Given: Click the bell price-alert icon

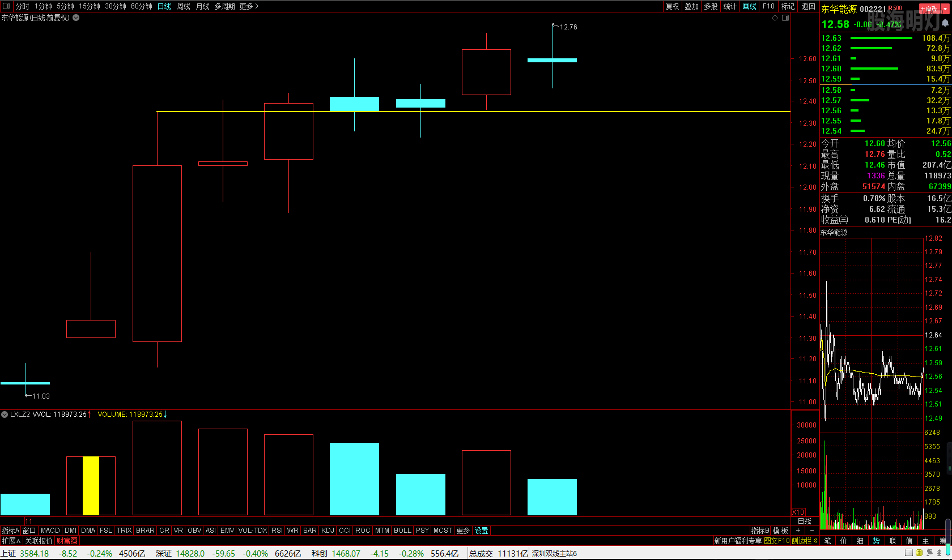Looking at the screenshot, I should pos(945,23).
